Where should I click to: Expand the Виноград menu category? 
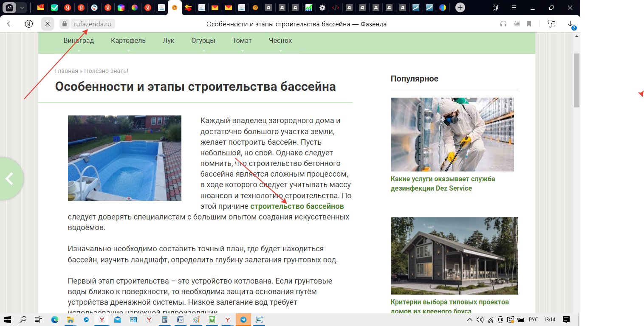79,41
